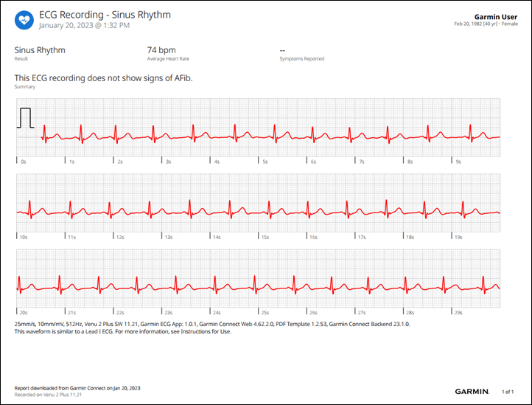Click the AFib summary sentence
Viewport: 532px width, 405px height.
(x=103, y=78)
